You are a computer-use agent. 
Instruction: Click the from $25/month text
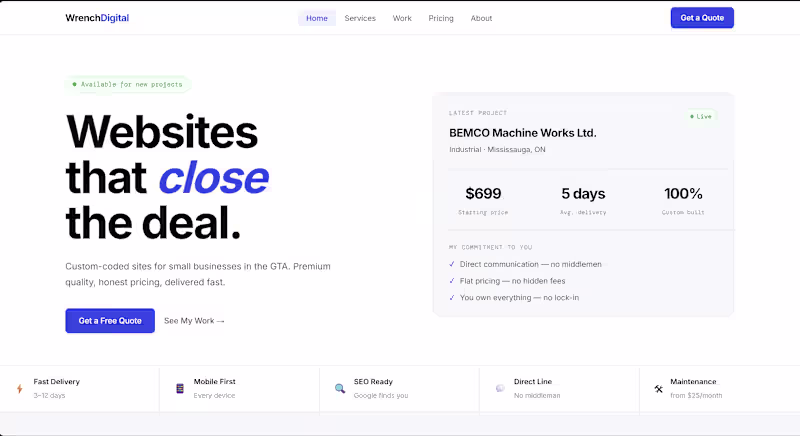click(x=696, y=395)
